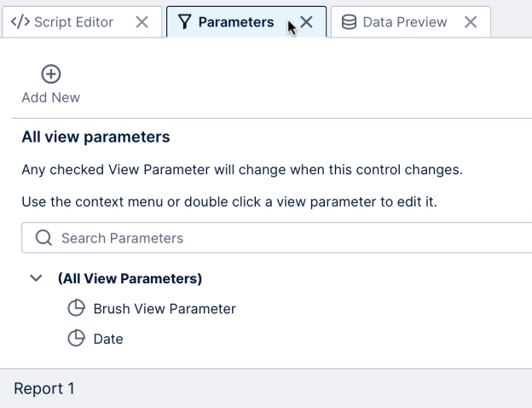Screen dimensions: 532x408
Task: Switch to the Script Editor tab
Action: (x=72, y=22)
